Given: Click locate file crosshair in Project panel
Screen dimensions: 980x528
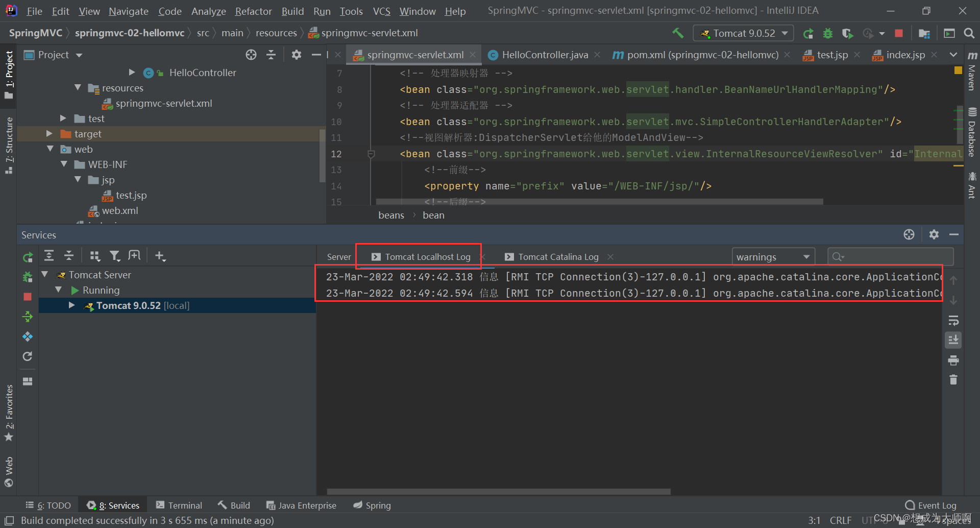Looking at the screenshot, I should click(x=251, y=55).
